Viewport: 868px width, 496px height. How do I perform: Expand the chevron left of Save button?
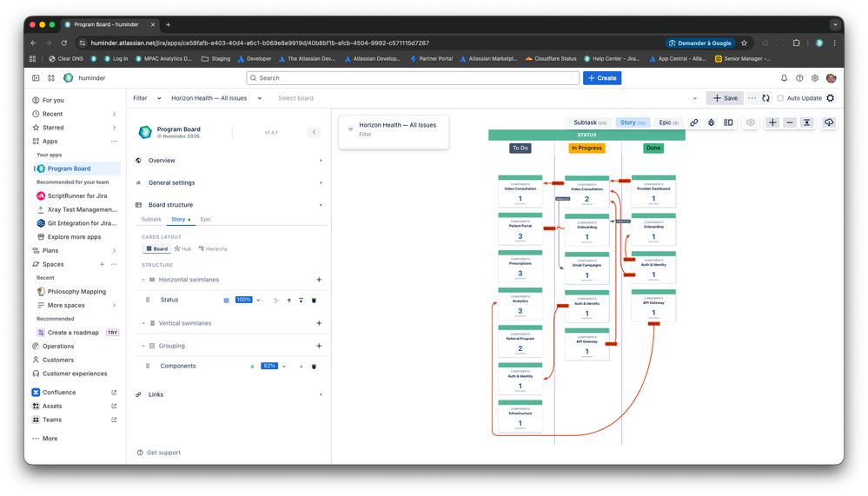pyautogui.click(x=695, y=98)
